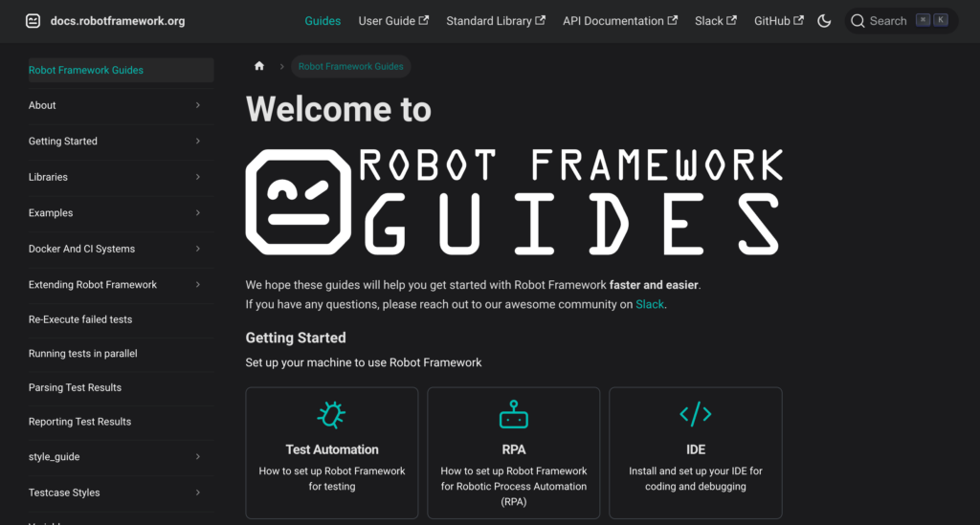980x525 pixels.
Task: Open Docker And CI Systems in sidebar
Action: click(81, 249)
